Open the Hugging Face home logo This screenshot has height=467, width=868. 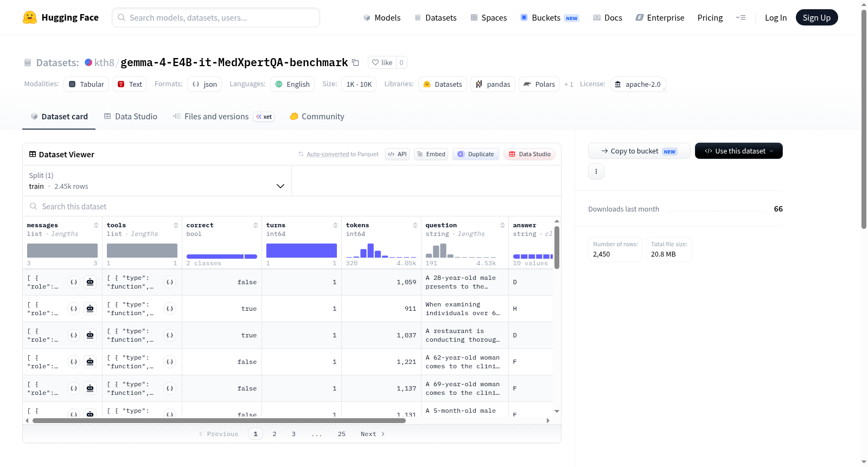tap(61, 17)
